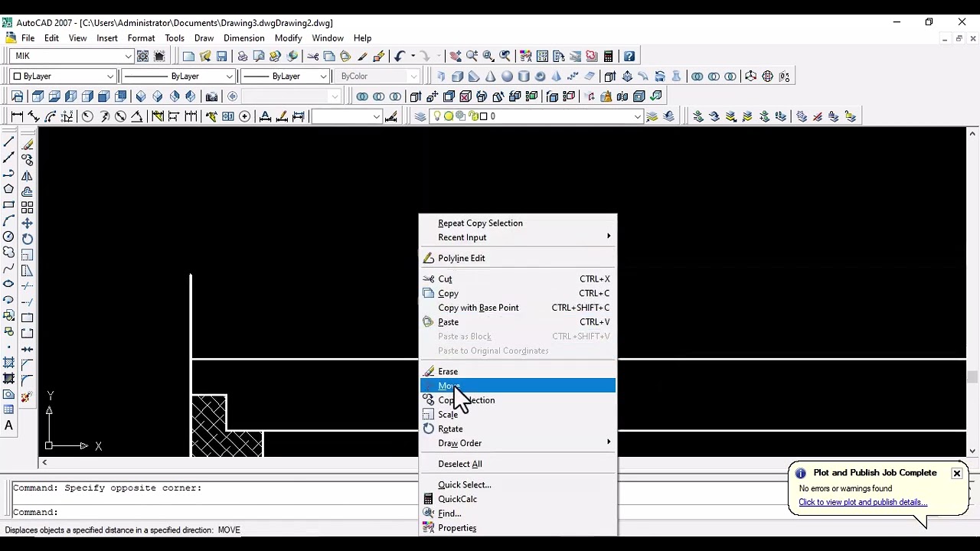Choose Erase from the context menu
This screenshot has width=980, height=551.
pos(518,371)
